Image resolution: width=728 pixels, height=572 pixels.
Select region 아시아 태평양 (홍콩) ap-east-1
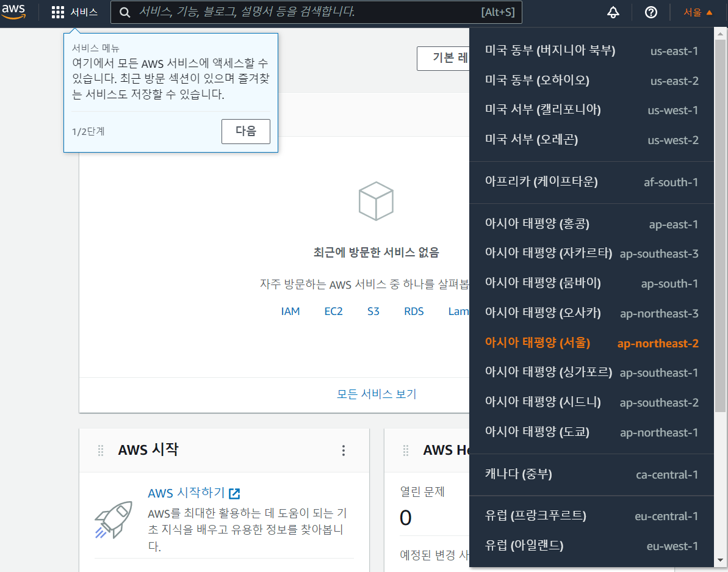[x=591, y=224]
